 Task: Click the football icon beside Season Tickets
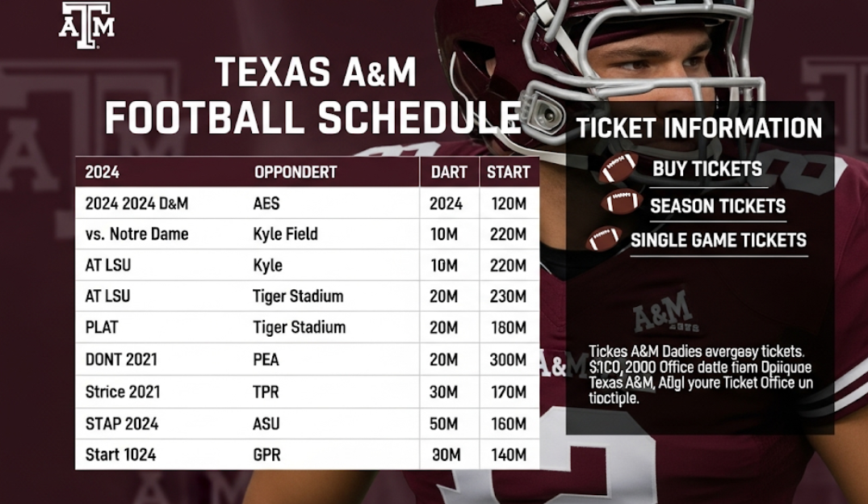tap(621, 202)
